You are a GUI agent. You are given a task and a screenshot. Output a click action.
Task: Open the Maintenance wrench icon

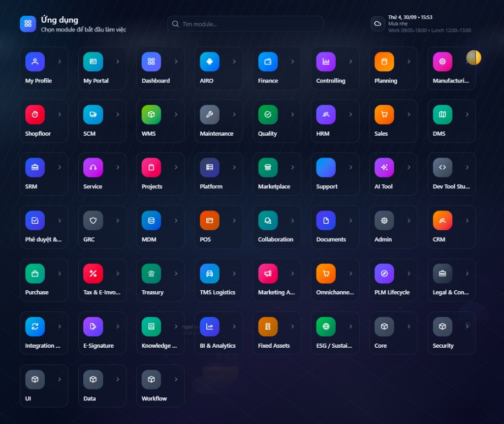tap(210, 114)
